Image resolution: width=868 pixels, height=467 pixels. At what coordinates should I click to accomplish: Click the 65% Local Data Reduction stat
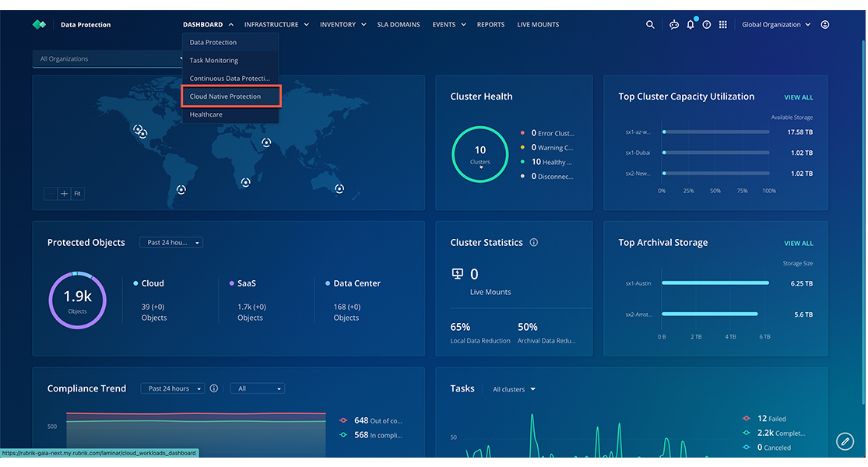480,333
